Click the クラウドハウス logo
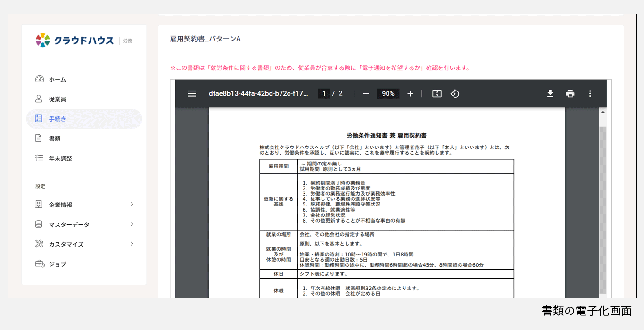The width and height of the screenshot is (644, 330). (75, 41)
